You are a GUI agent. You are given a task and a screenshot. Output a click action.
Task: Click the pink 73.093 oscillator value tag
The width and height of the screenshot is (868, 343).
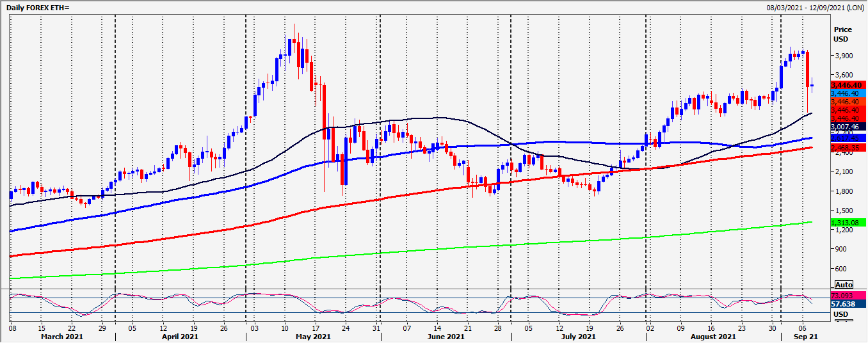click(843, 296)
